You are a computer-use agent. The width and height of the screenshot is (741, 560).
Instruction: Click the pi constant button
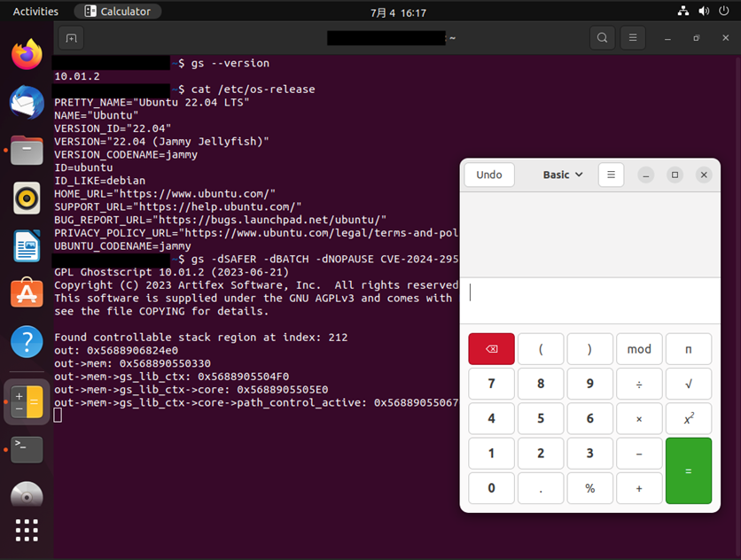(689, 349)
